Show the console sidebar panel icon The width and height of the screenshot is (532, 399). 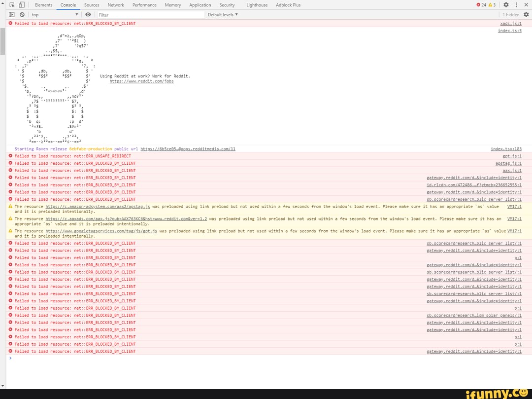tap(12, 15)
